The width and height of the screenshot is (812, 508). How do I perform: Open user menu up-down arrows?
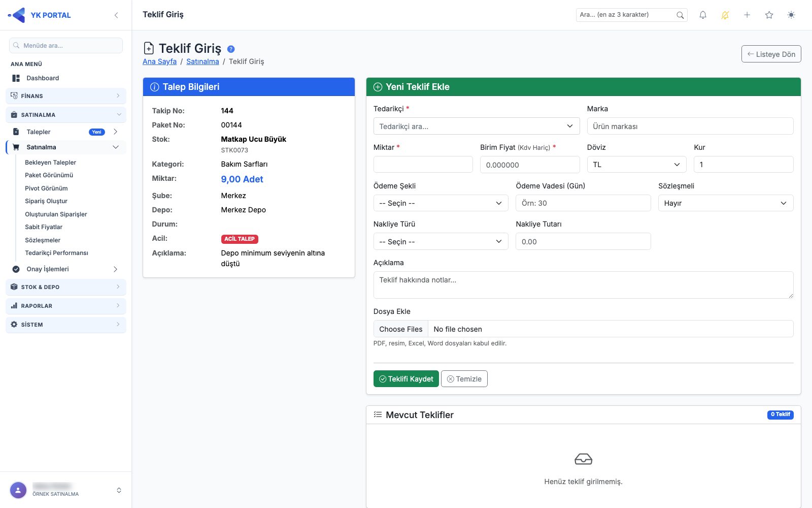(x=119, y=490)
